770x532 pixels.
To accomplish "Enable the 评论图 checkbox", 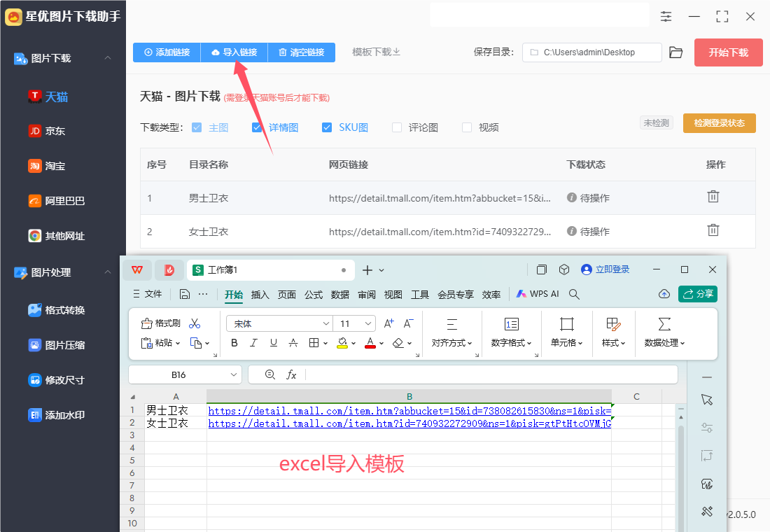I will pyautogui.click(x=397, y=127).
